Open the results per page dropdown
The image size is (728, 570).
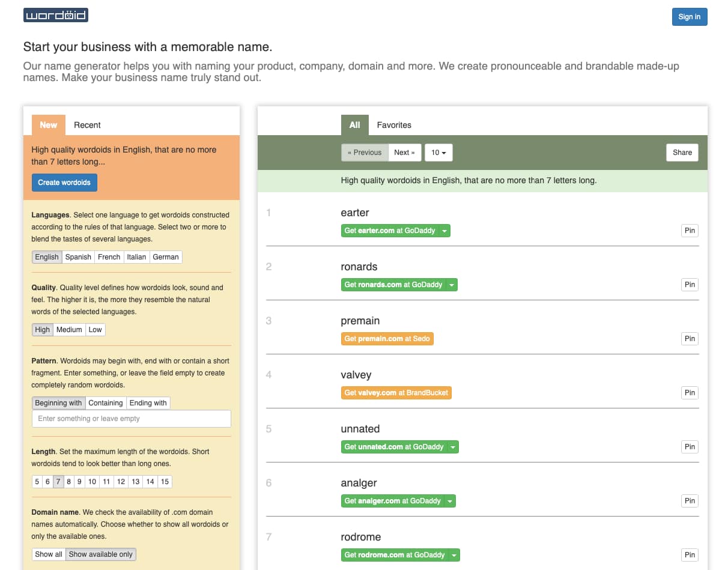(x=438, y=153)
